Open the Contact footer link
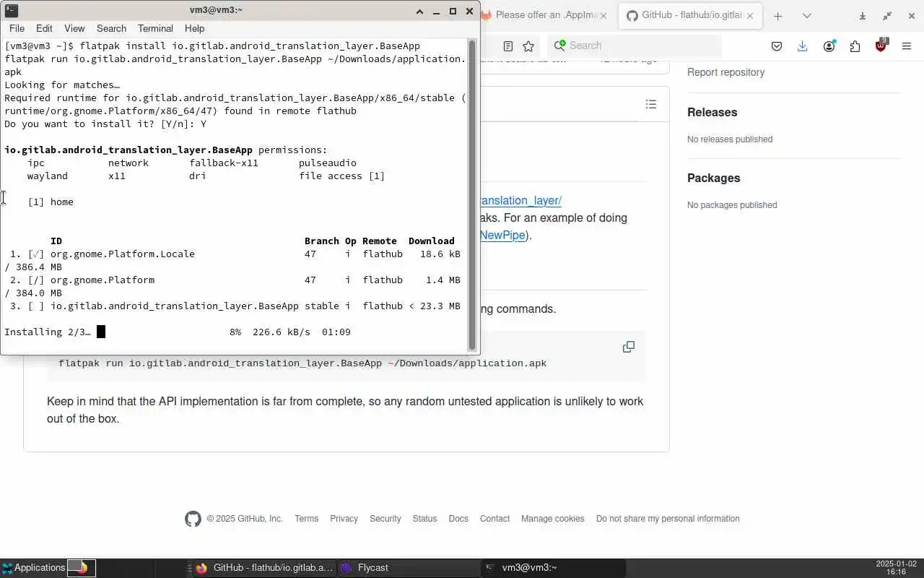 pos(494,519)
